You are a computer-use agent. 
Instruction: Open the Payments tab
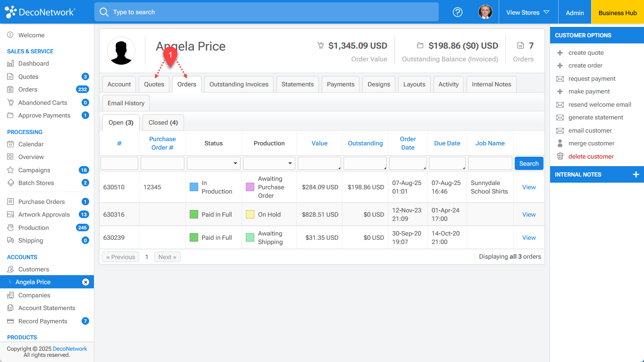tap(341, 84)
